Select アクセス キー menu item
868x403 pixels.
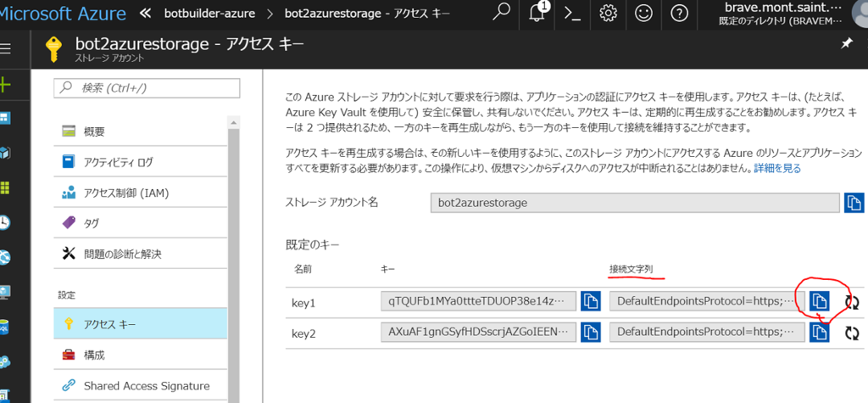point(140,324)
